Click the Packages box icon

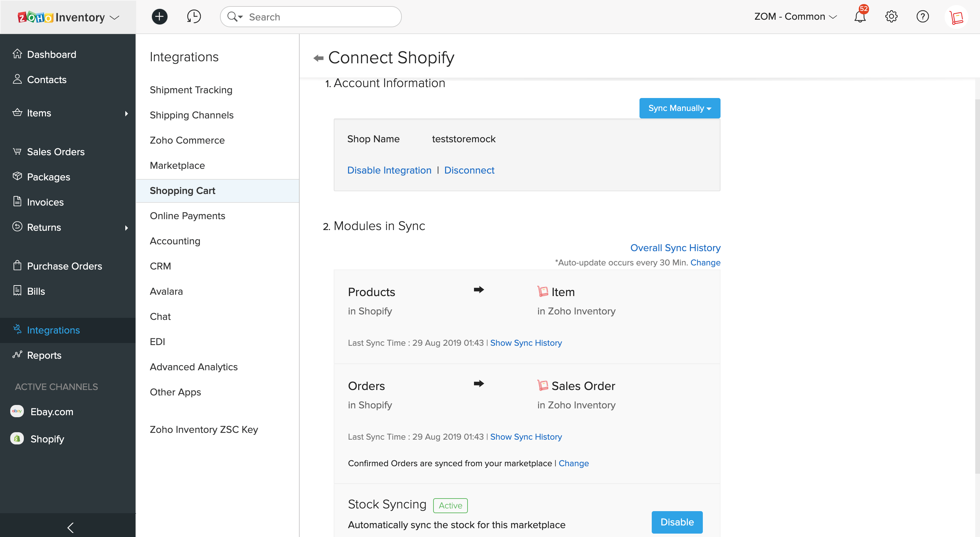pyautogui.click(x=17, y=177)
